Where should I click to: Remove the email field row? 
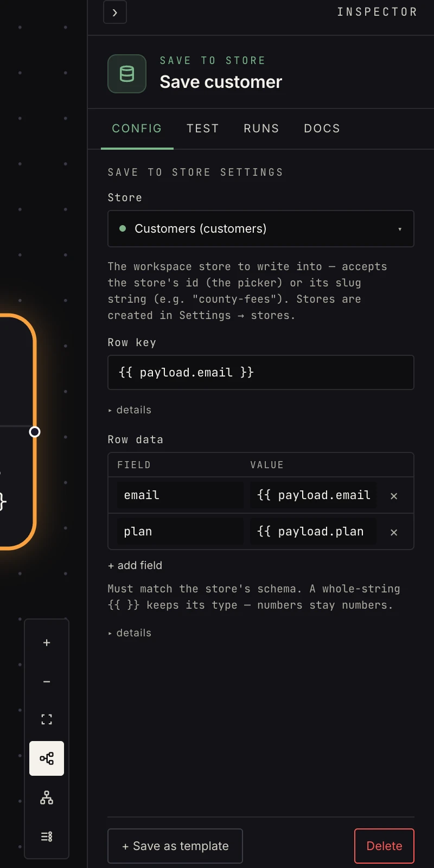pos(394,496)
